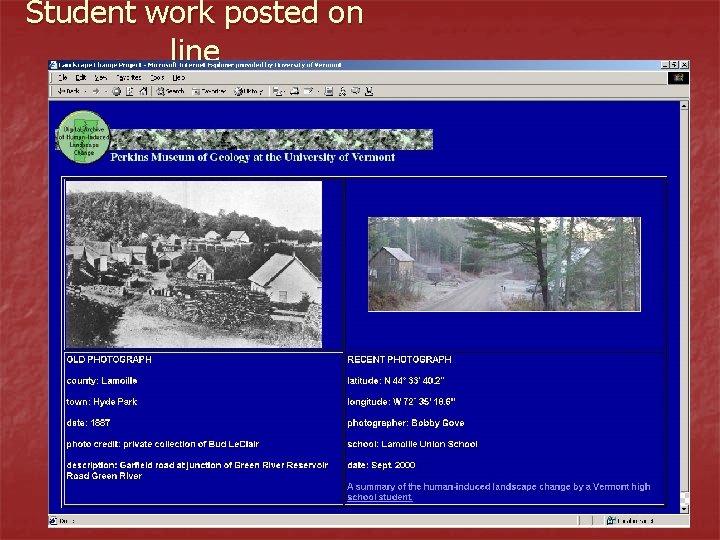Close the Internet Explorer window
Screen dimensions: 720x540
684,65
